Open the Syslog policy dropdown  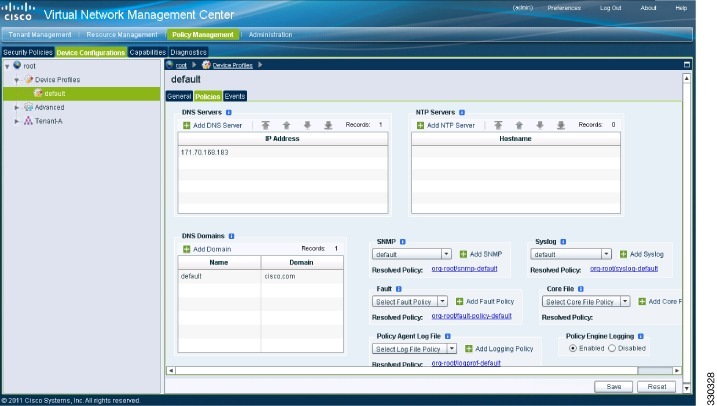click(x=606, y=254)
